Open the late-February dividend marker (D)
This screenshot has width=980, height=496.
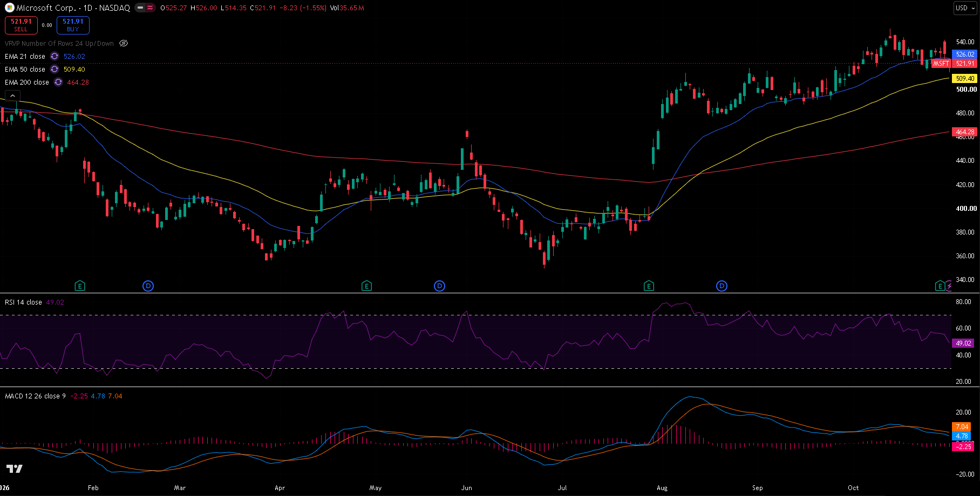pyautogui.click(x=148, y=286)
